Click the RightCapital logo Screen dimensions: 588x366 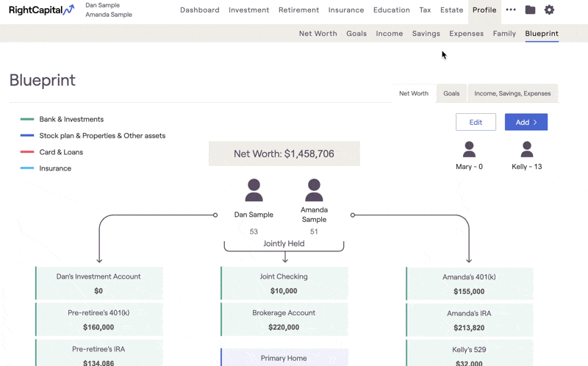[42, 10]
